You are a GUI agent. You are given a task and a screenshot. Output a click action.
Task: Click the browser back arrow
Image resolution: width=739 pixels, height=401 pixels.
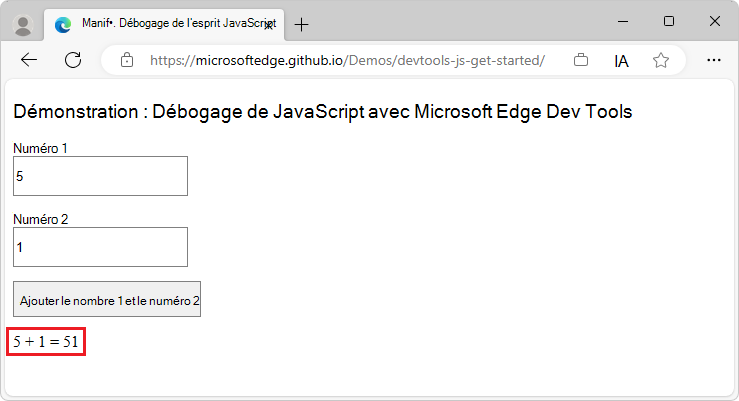(x=29, y=60)
